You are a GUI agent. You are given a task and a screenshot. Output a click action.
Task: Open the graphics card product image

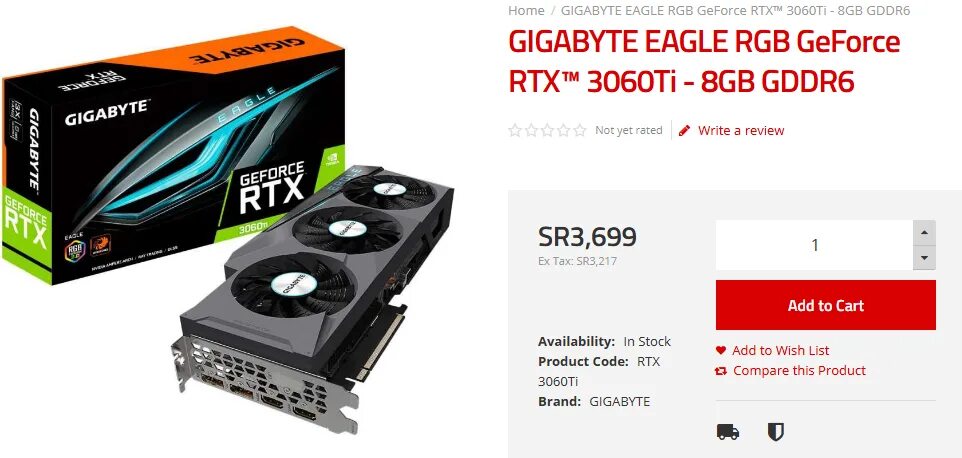(x=233, y=227)
